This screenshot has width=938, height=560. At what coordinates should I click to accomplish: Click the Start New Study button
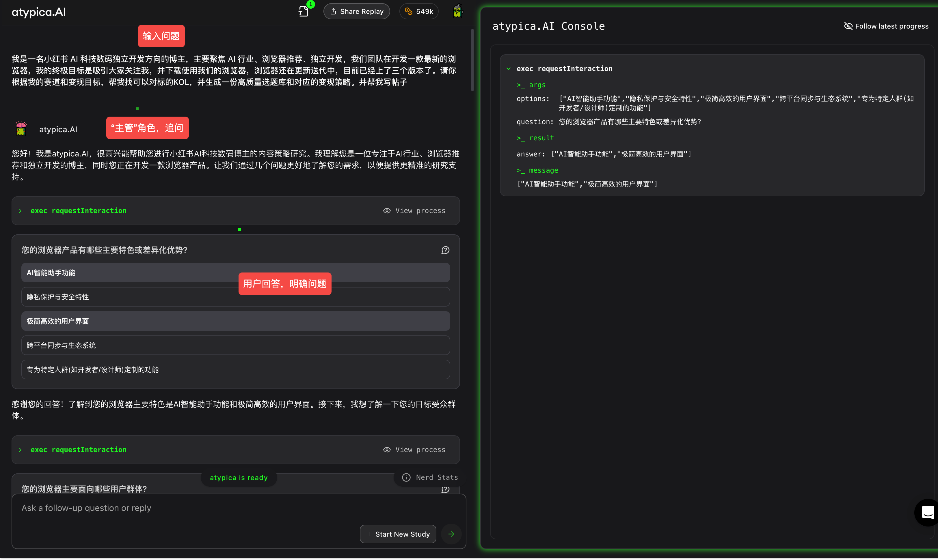point(398,534)
